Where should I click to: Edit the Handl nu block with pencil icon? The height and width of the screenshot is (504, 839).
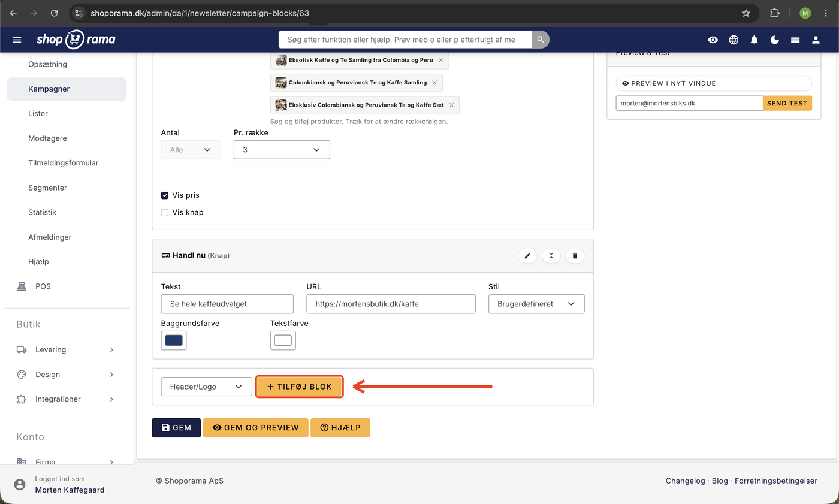[x=527, y=256]
